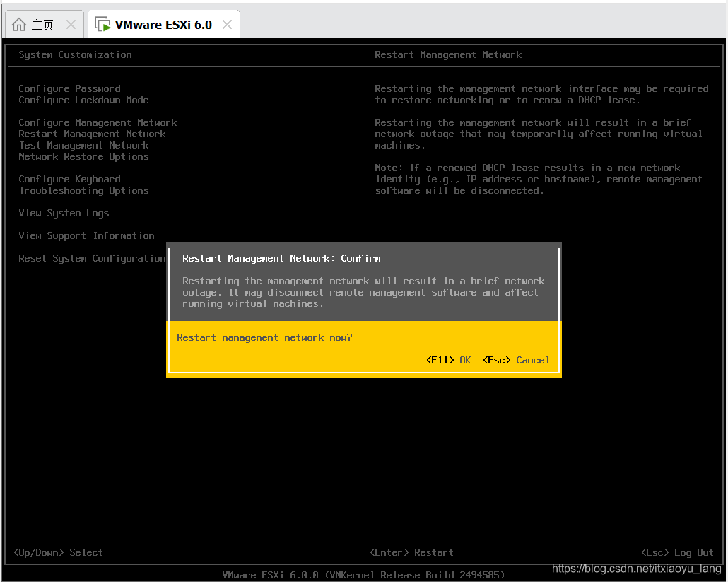728x582 pixels.
Task: Click the VMware ESXi 6.0.0 build text
Action: pyautogui.click(x=363, y=575)
